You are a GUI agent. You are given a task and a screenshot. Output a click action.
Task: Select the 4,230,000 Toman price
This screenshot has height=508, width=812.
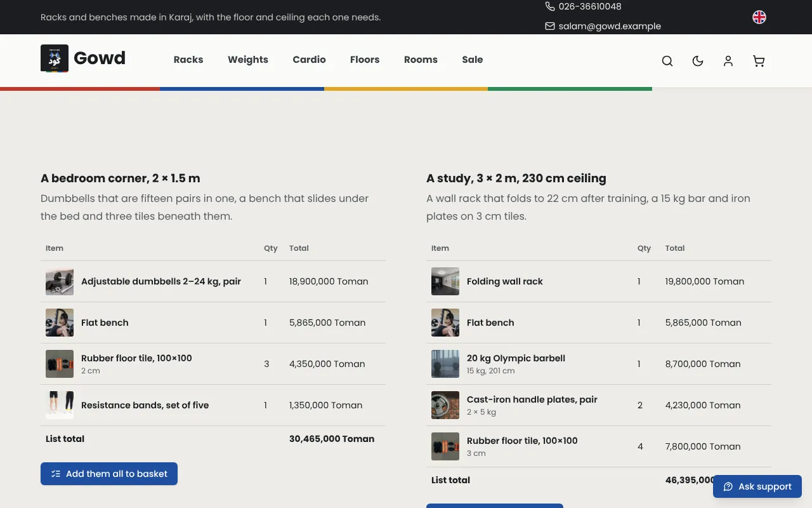point(703,405)
